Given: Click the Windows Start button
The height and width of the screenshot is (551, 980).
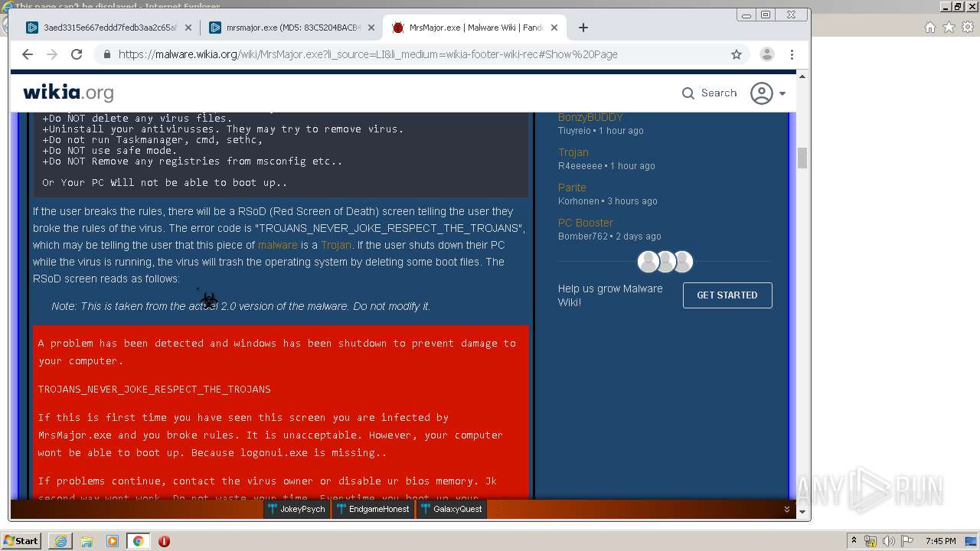Looking at the screenshot, I should tap(21, 540).
